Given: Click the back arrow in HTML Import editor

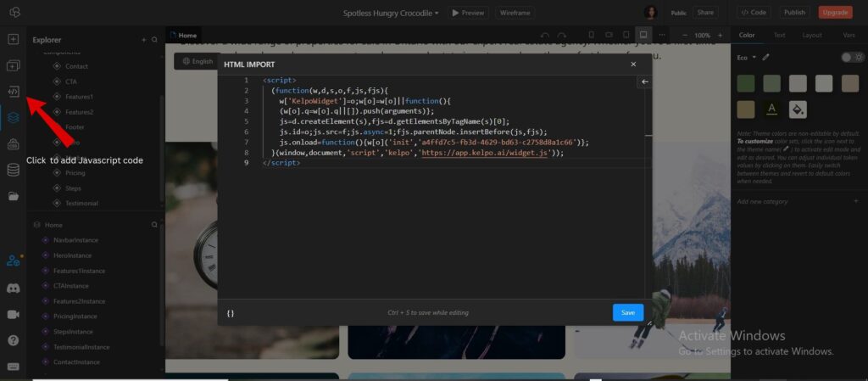Looking at the screenshot, I should 644,82.
